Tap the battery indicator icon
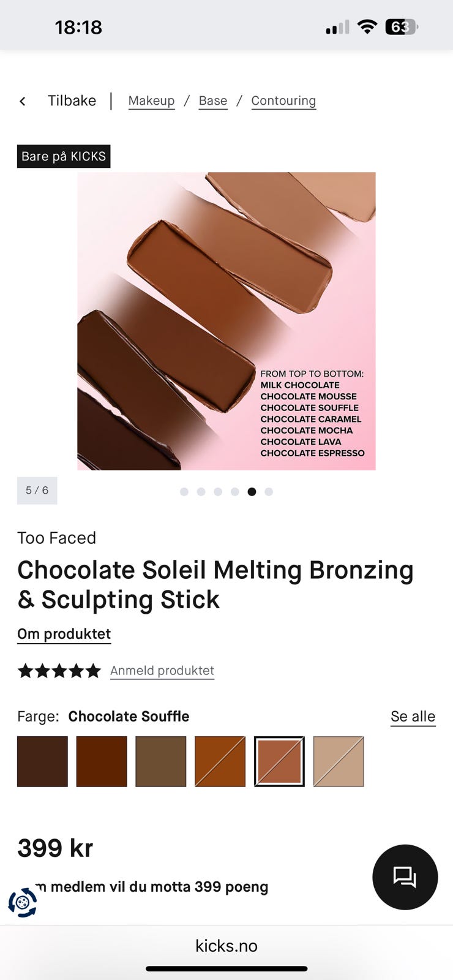This screenshot has width=453, height=980. pos(401,27)
